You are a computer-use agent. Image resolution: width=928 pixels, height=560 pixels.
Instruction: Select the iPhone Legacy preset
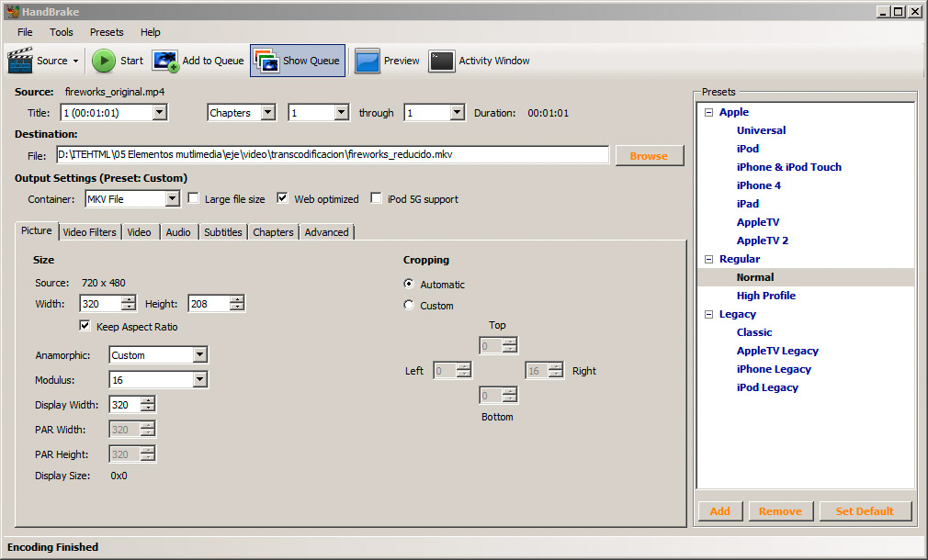[775, 368]
